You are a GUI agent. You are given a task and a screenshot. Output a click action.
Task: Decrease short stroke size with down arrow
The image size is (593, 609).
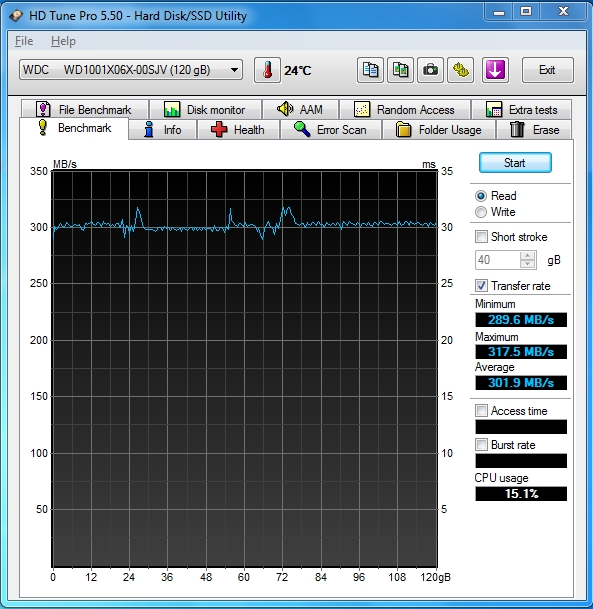tap(527, 264)
